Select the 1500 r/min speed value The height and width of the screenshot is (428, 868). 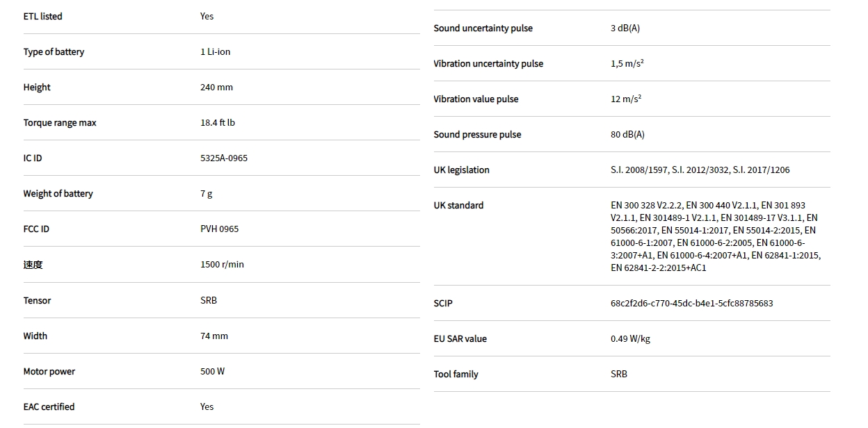point(222,264)
